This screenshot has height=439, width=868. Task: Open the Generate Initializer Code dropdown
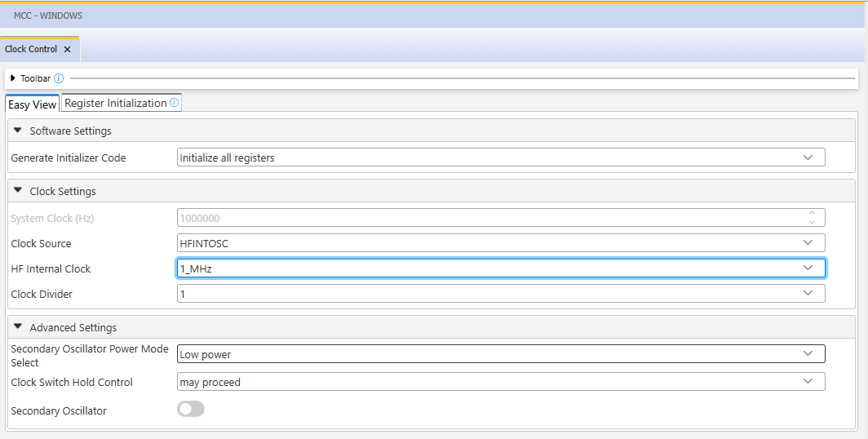pyautogui.click(x=500, y=157)
